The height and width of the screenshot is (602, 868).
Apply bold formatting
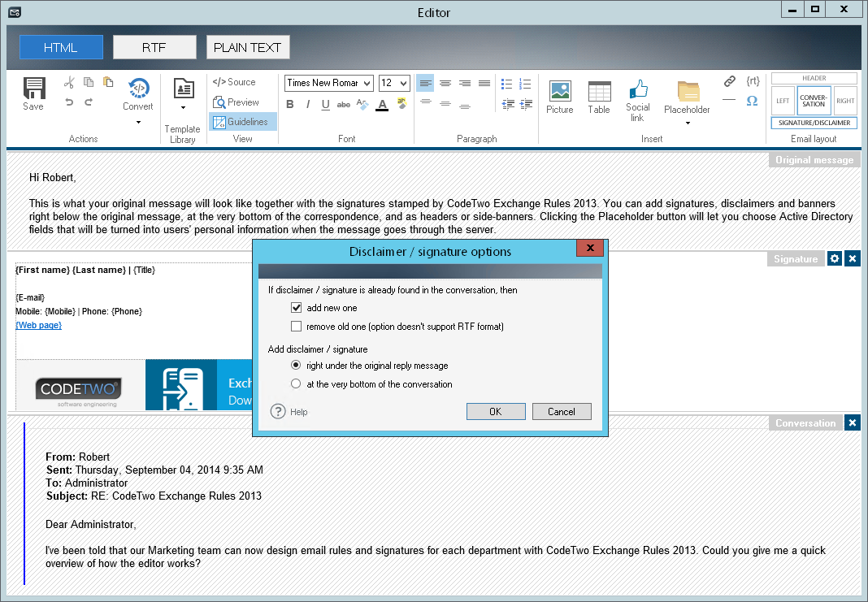pyautogui.click(x=290, y=104)
